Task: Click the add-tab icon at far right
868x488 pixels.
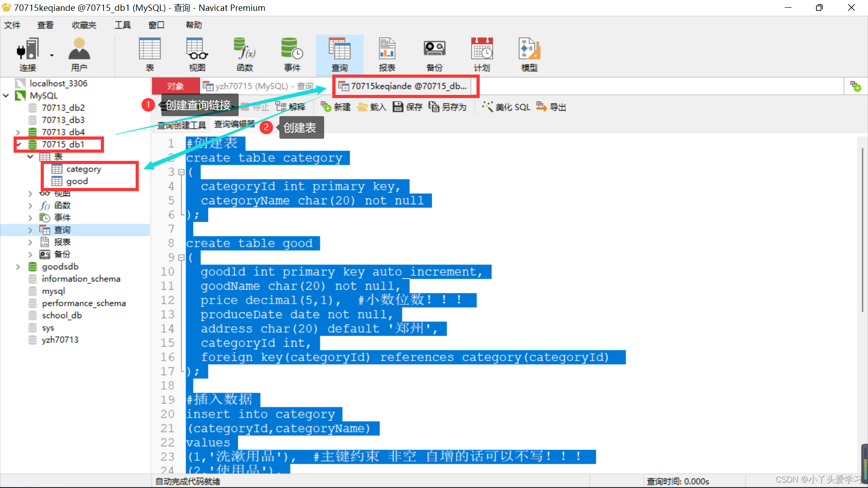Action: click(x=856, y=86)
